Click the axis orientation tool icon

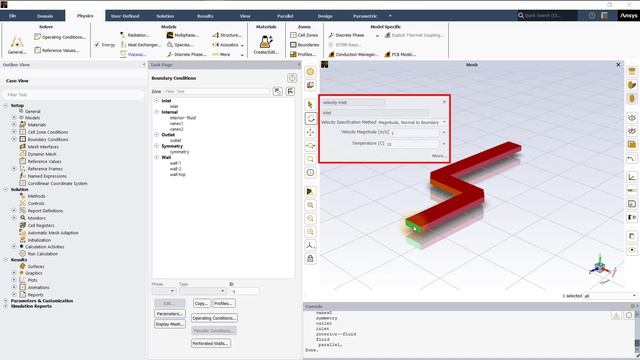[x=310, y=245]
